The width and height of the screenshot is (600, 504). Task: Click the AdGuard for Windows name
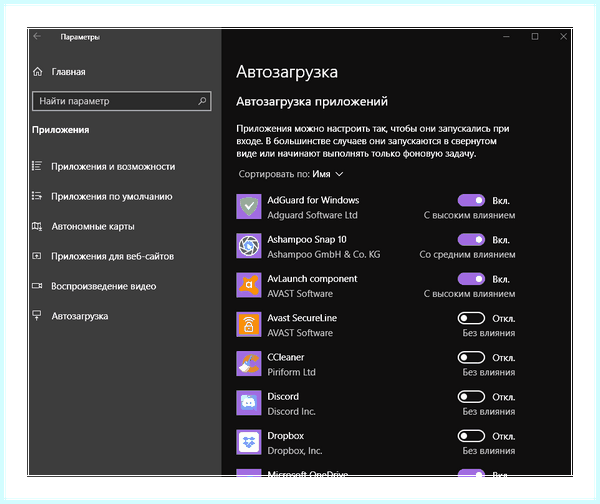point(313,200)
